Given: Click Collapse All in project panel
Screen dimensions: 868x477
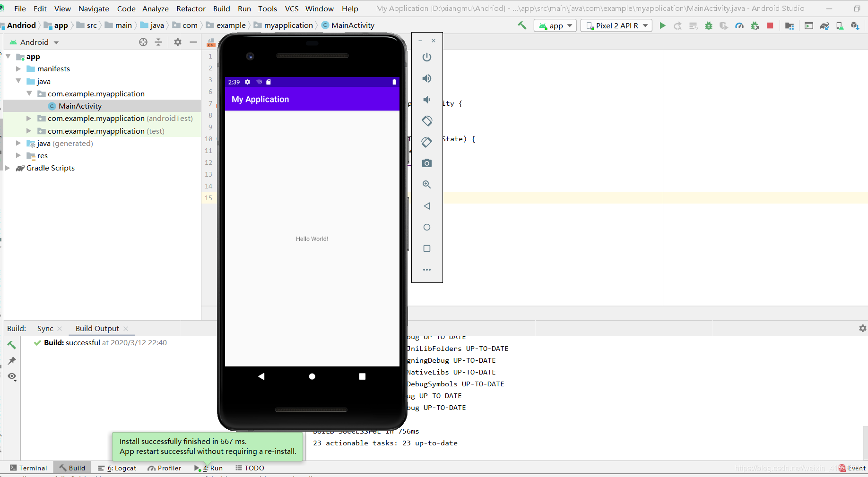Looking at the screenshot, I should pyautogui.click(x=158, y=42).
